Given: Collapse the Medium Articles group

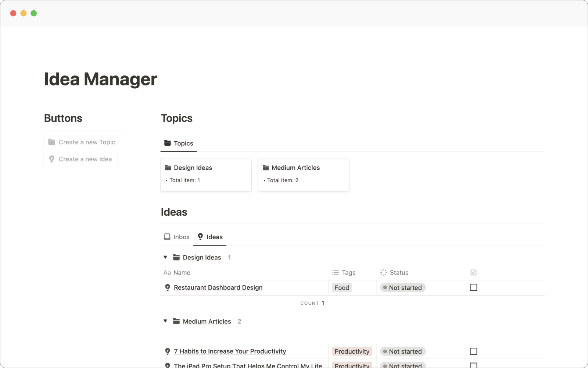Looking at the screenshot, I should (165, 321).
